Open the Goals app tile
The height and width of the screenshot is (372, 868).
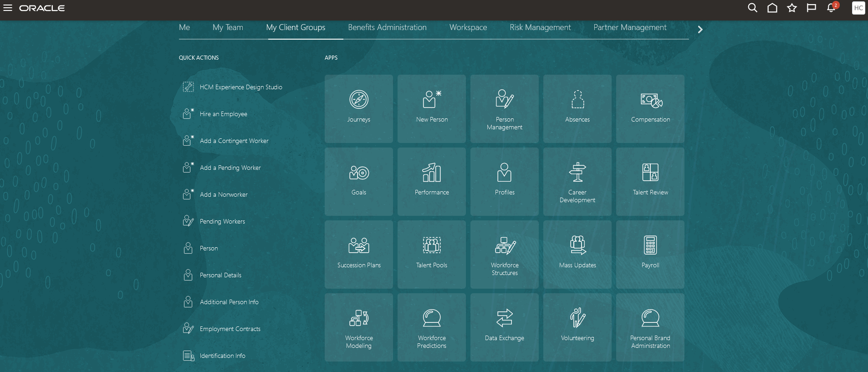[359, 182]
